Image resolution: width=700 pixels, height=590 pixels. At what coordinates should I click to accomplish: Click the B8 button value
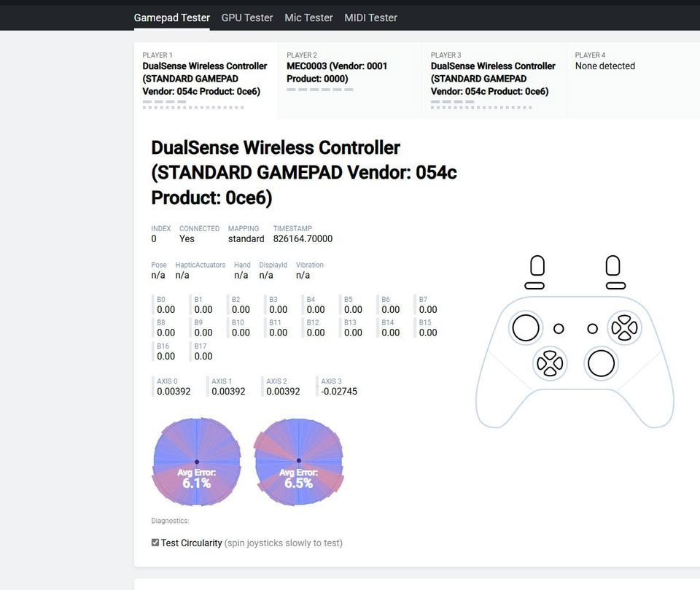[x=166, y=333]
